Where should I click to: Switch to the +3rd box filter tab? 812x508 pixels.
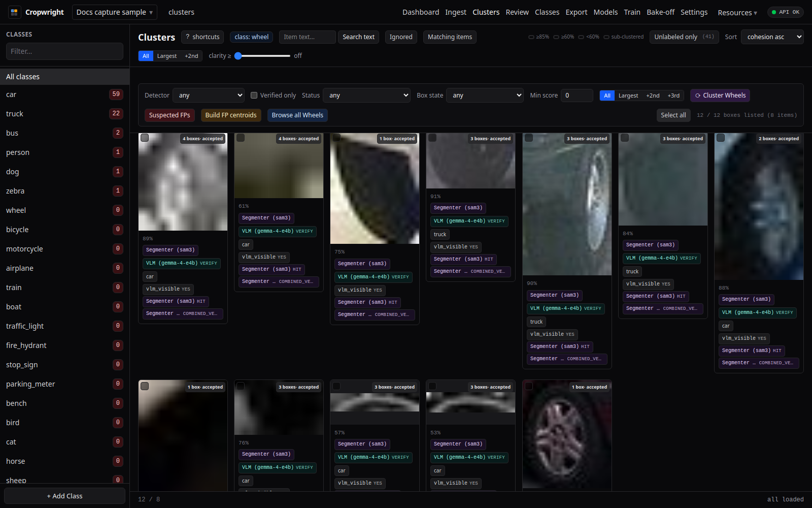(673, 96)
